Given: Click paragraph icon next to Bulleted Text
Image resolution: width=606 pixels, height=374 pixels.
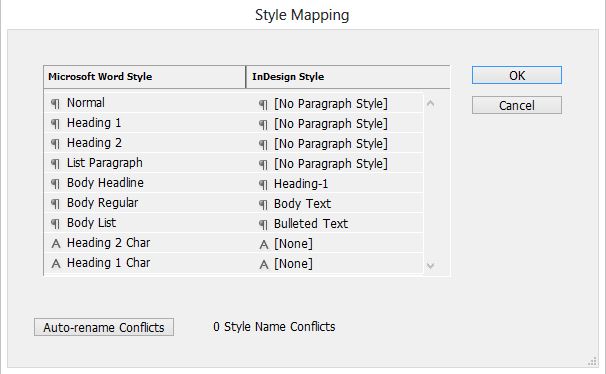Looking at the screenshot, I should 263,225.
